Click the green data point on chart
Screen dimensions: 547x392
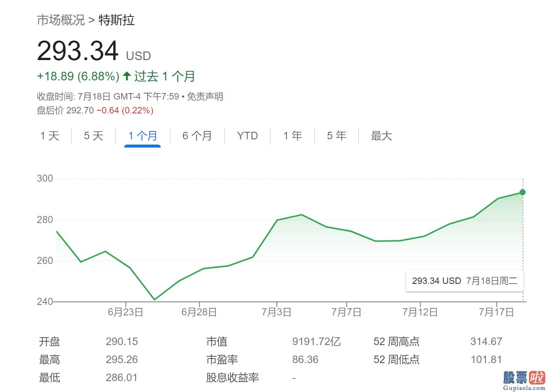tap(522, 192)
